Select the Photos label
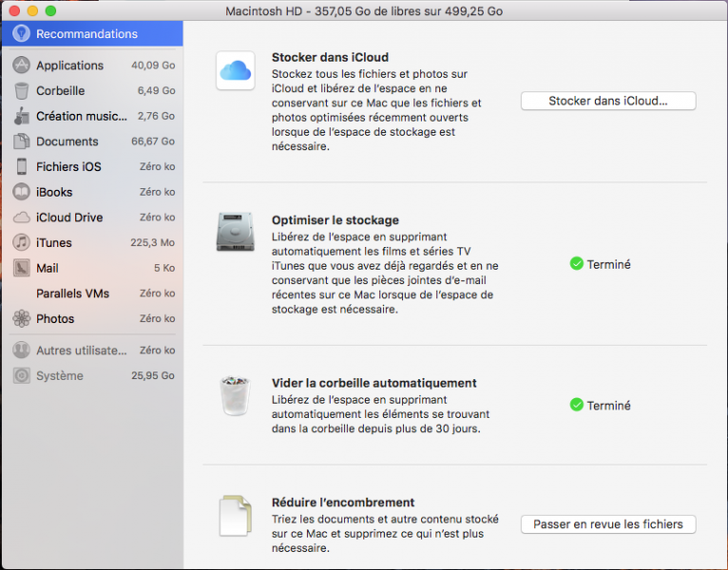Image resolution: width=728 pixels, height=570 pixels. pyautogui.click(x=55, y=319)
